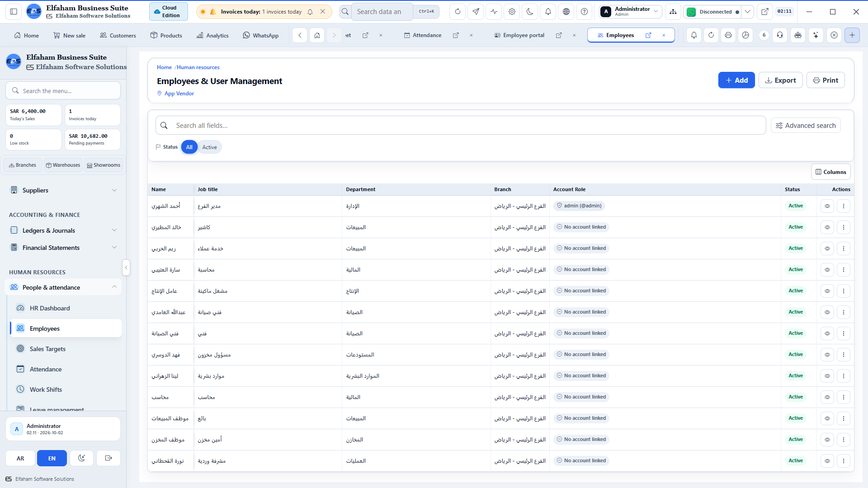Click the robot assistant icon
This screenshot has height=488, width=868.
click(798, 35)
